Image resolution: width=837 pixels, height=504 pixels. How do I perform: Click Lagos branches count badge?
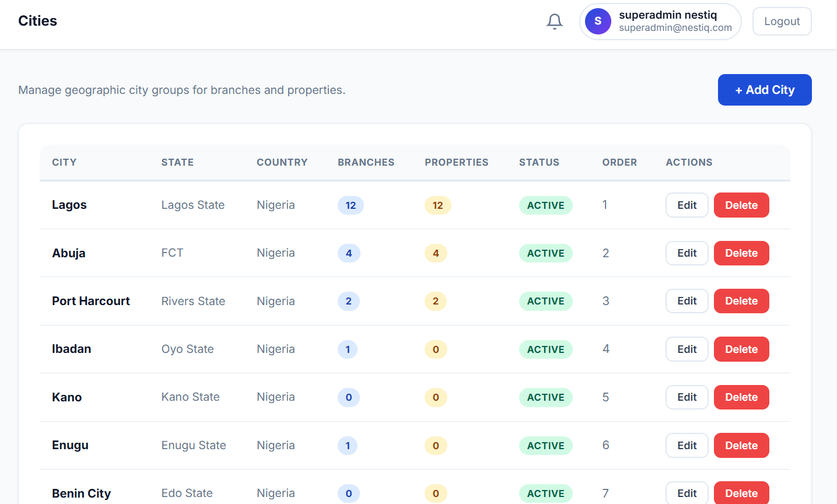351,205
